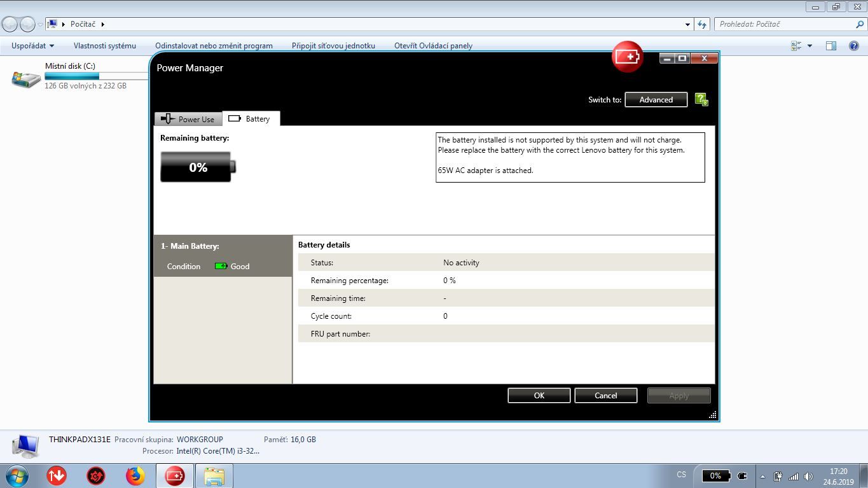Confirm with the OK button
Screen dimensions: 868x488
pos(539,395)
